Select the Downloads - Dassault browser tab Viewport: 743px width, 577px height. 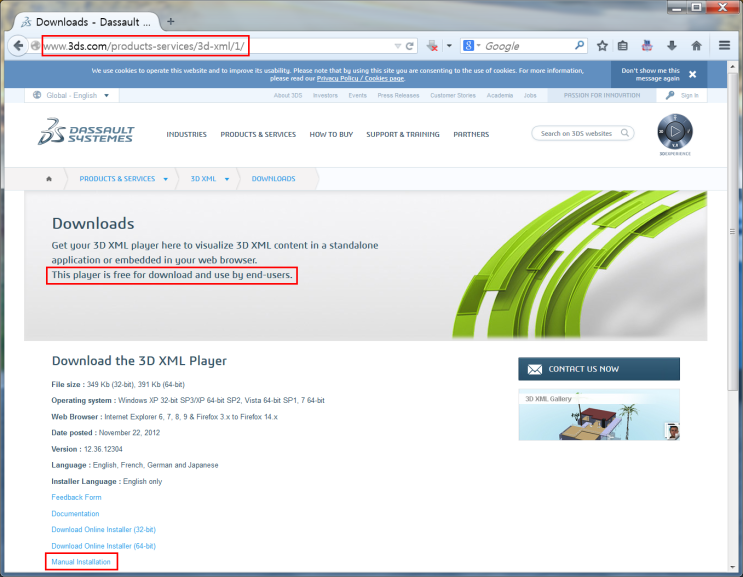point(86,22)
